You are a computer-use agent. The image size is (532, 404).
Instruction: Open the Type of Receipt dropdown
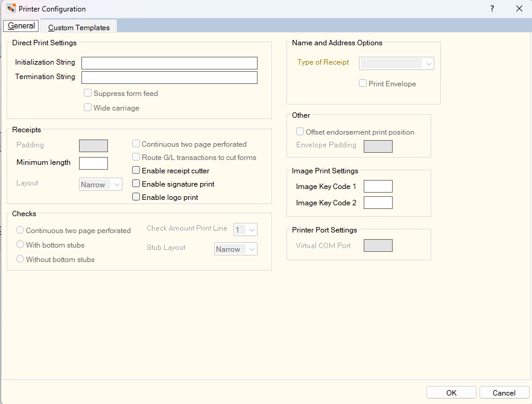tap(396, 63)
